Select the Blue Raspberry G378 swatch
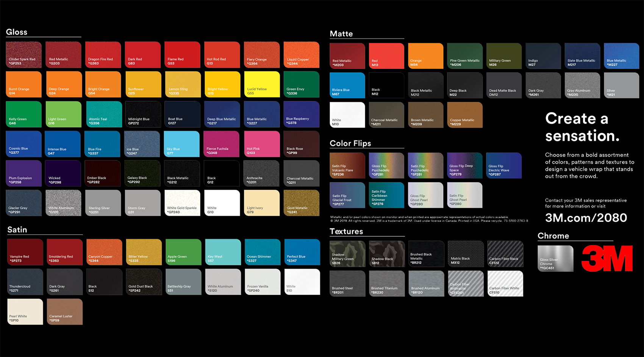This screenshot has height=357, width=644. 302,114
